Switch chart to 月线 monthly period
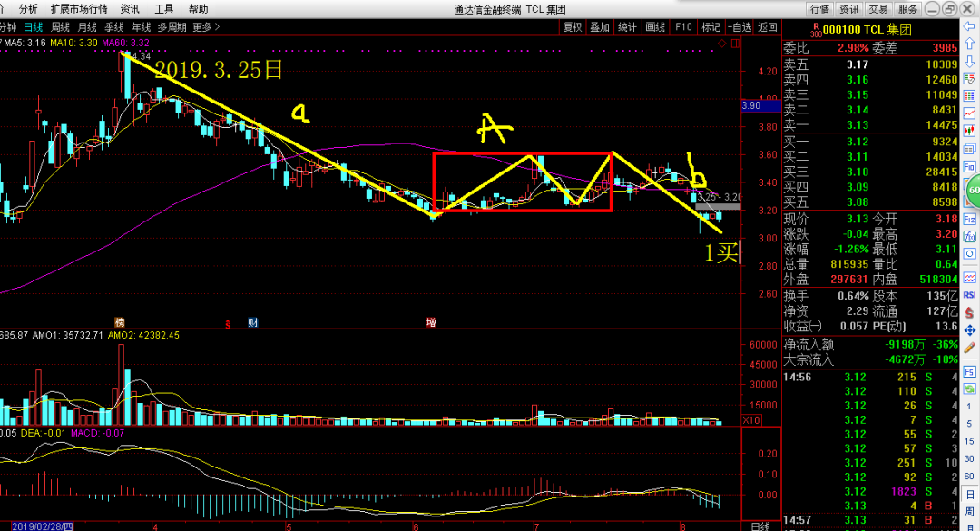This screenshot has width=980, height=531. [x=87, y=27]
